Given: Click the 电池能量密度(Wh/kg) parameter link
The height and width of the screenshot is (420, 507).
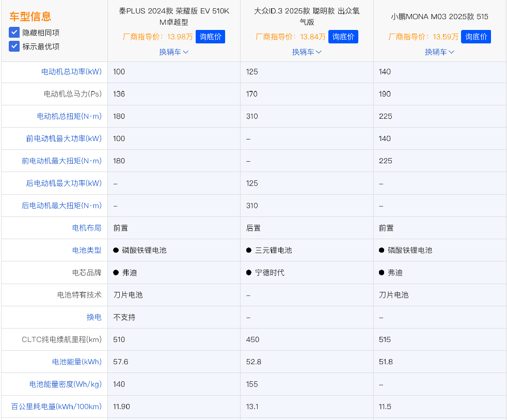Looking at the screenshot, I should [66, 384].
